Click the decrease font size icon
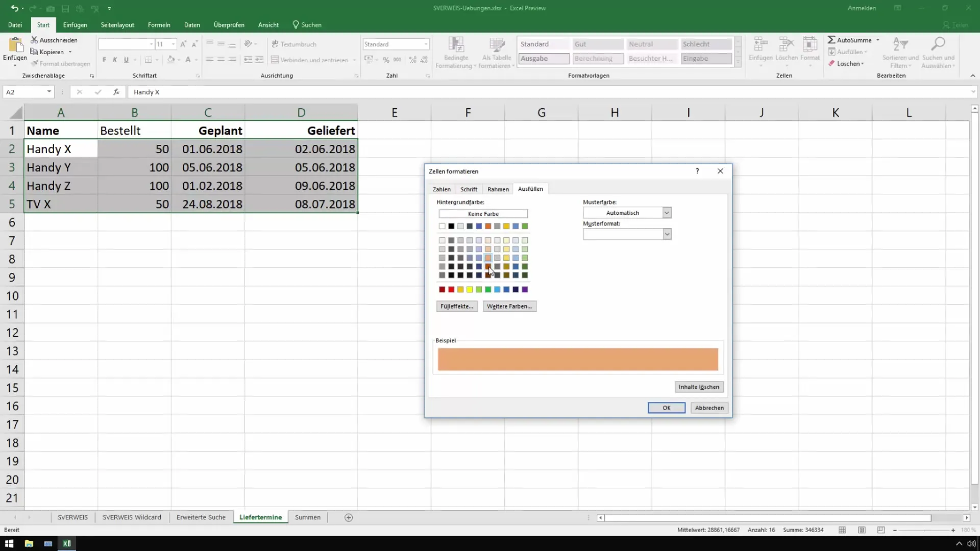980x551 pixels. point(194,44)
